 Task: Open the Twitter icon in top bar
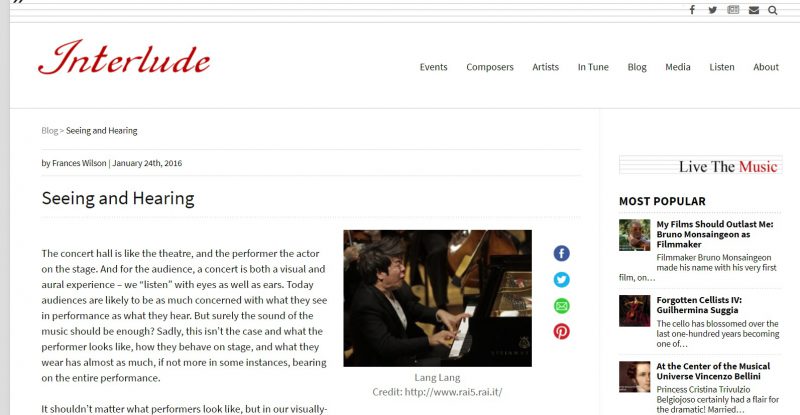click(713, 10)
